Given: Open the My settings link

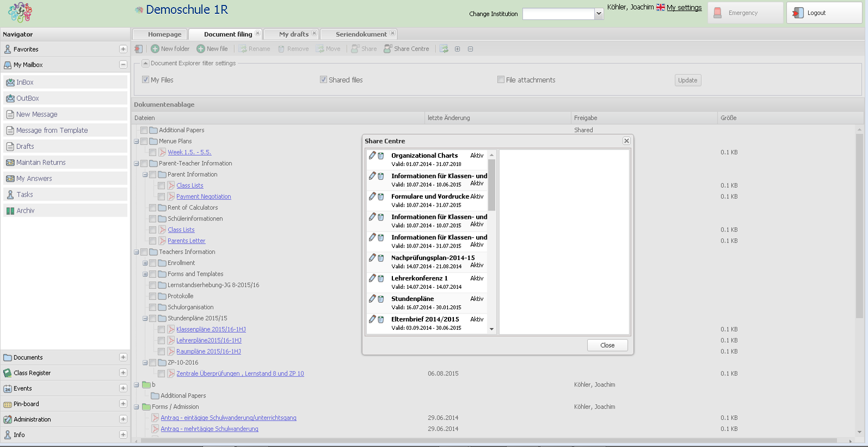Looking at the screenshot, I should pyautogui.click(x=684, y=8).
